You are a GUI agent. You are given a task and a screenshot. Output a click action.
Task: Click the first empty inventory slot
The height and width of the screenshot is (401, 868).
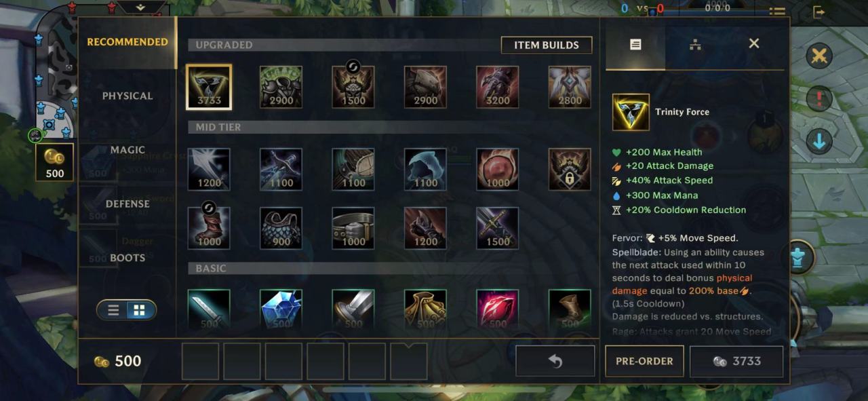tap(201, 361)
